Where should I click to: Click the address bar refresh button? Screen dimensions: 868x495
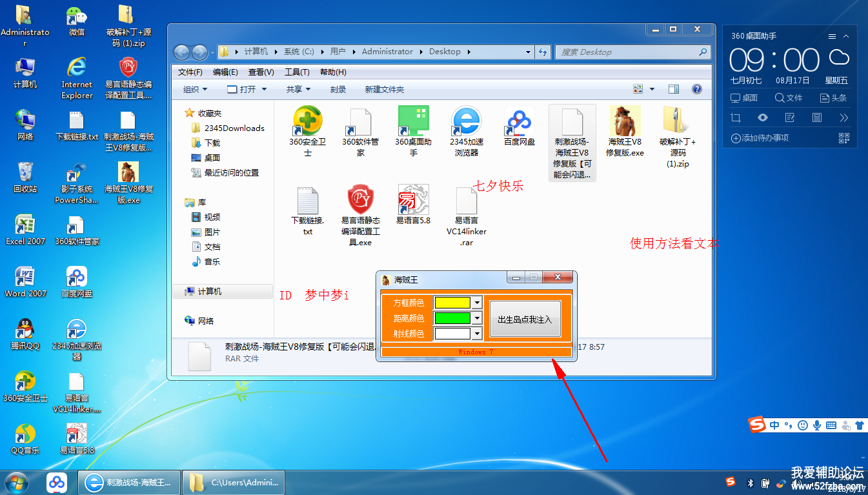click(x=543, y=52)
